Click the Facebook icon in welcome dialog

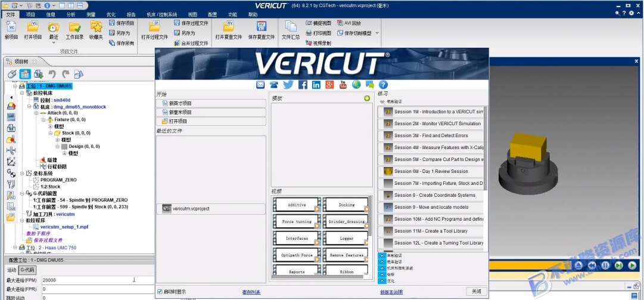point(303,85)
